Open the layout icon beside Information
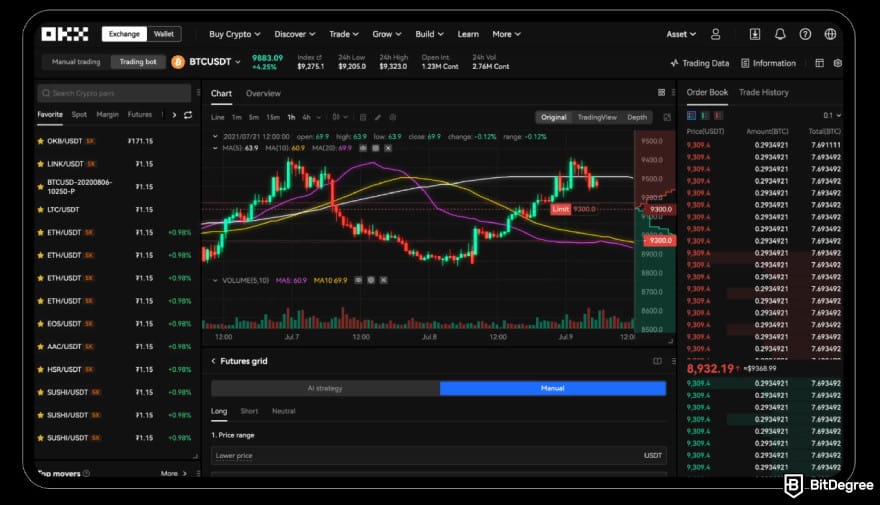The width and height of the screenshot is (880, 505). click(819, 63)
